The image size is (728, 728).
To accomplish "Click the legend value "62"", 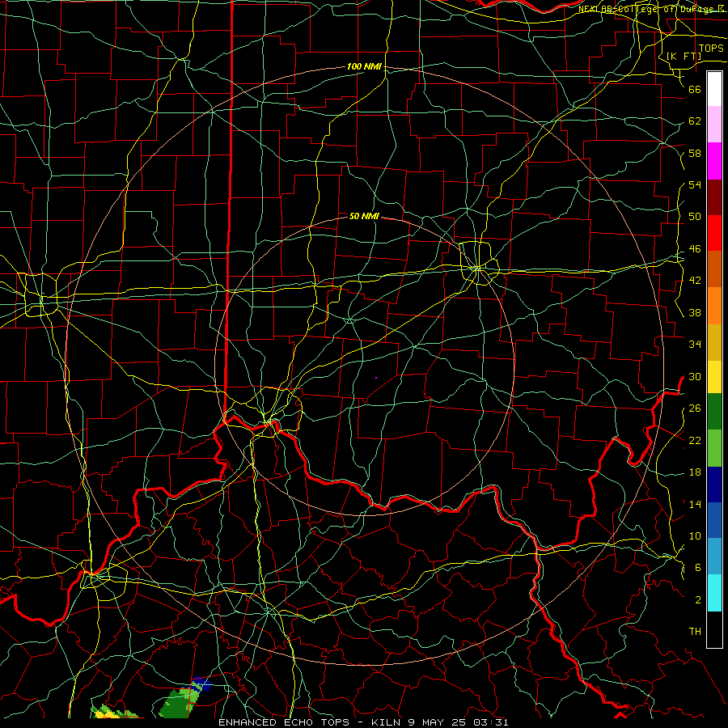I will coord(695,121).
